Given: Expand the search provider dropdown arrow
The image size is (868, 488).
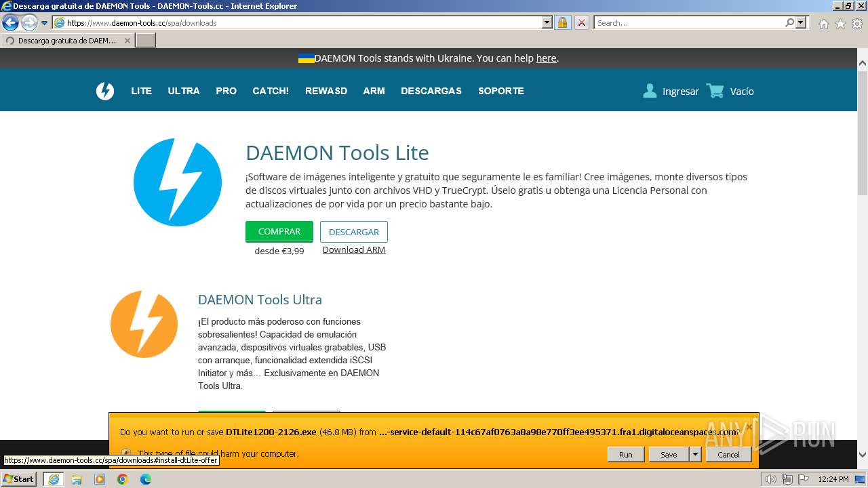Looking at the screenshot, I should [801, 22].
